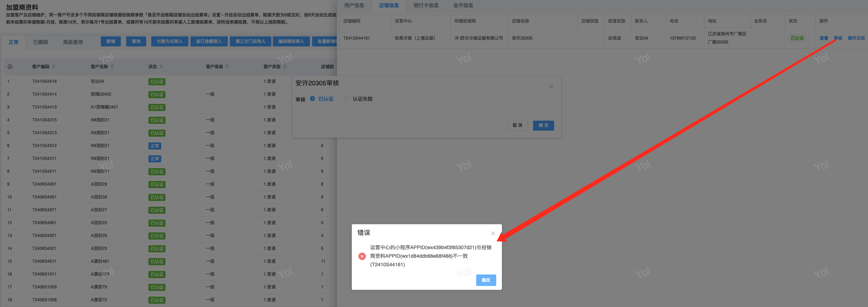
Task: Click the 店铺编码 column header
Action: [x=352, y=21]
